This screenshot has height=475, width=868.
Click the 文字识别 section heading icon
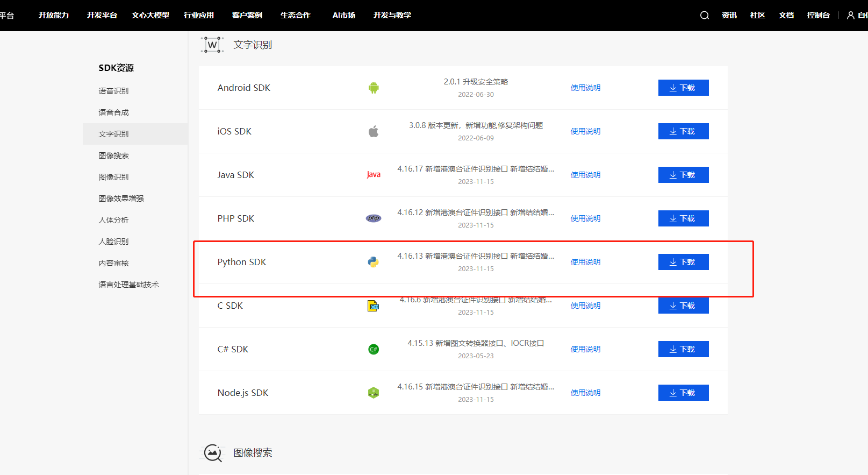click(x=212, y=45)
